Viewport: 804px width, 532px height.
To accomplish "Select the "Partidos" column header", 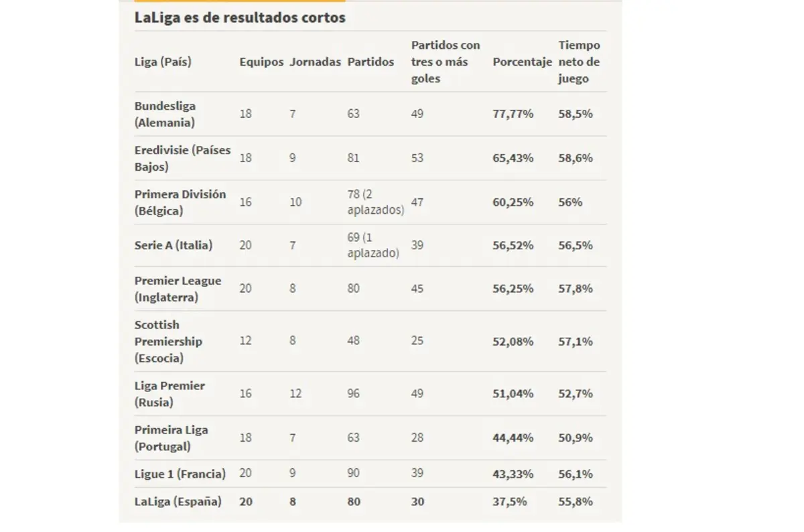I will pyautogui.click(x=371, y=62).
